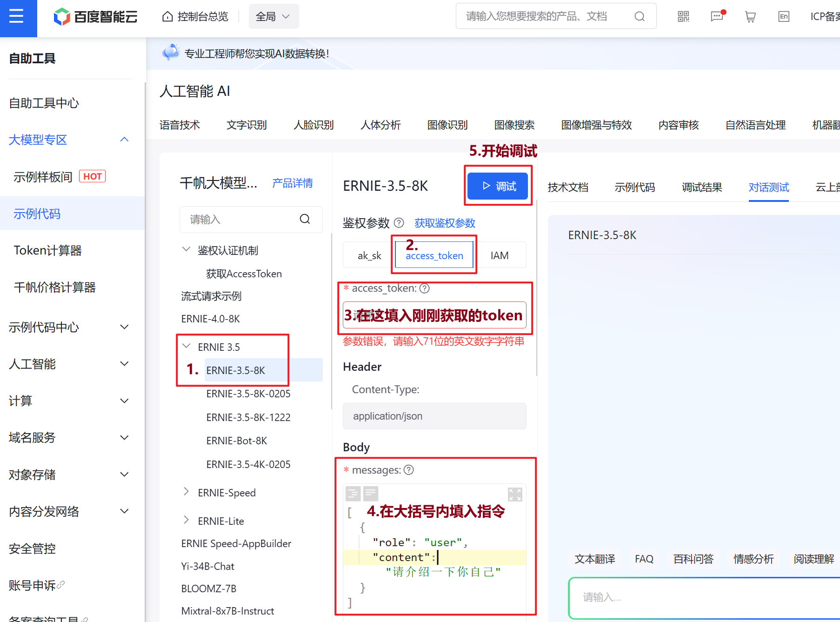Screen dimensions: 840x622
Task: Click FAQ preset prompt
Action: click(x=644, y=559)
